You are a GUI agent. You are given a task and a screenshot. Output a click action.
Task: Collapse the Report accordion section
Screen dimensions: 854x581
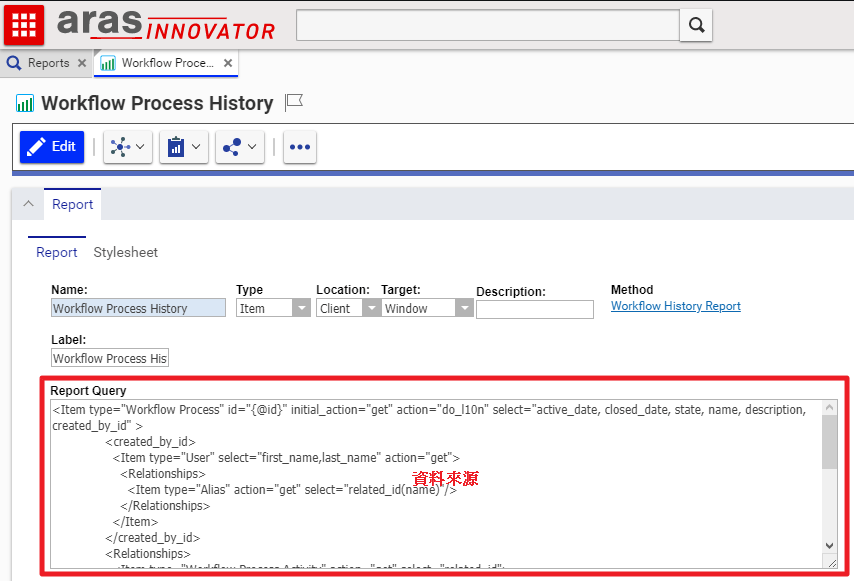[x=28, y=204]
